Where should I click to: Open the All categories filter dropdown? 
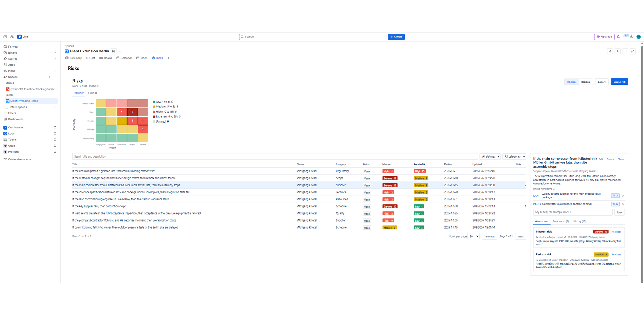(x=514, y=156)
